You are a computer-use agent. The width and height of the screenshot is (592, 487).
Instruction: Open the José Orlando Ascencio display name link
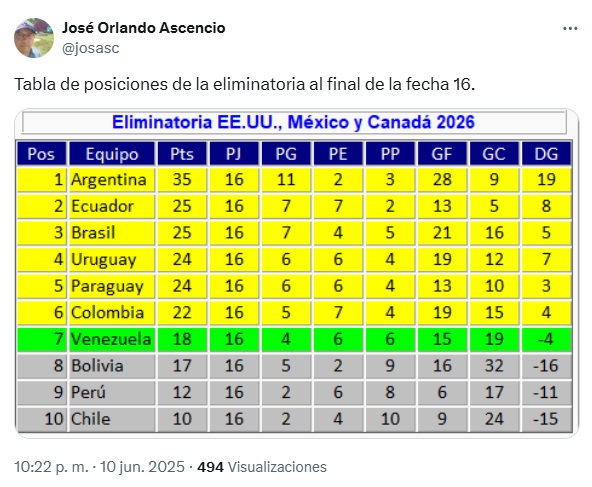pos(143,28)
